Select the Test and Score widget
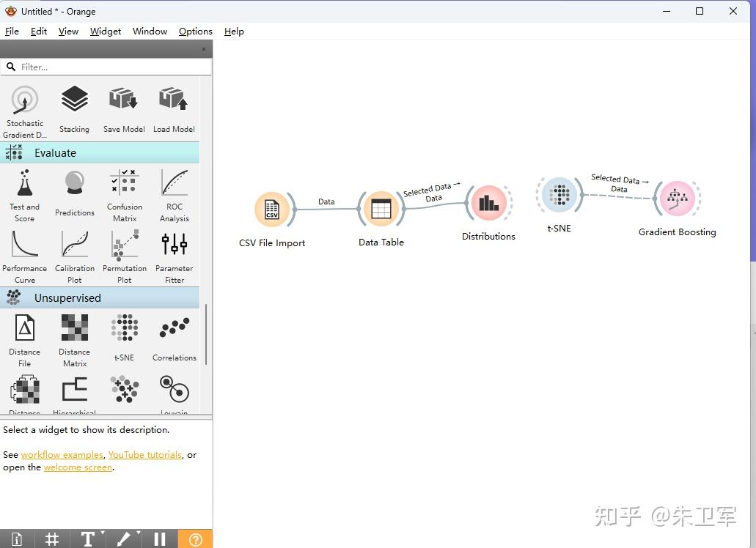Image resolution: width=756 pixels, height=548 pixels. (x=25, y=196)
